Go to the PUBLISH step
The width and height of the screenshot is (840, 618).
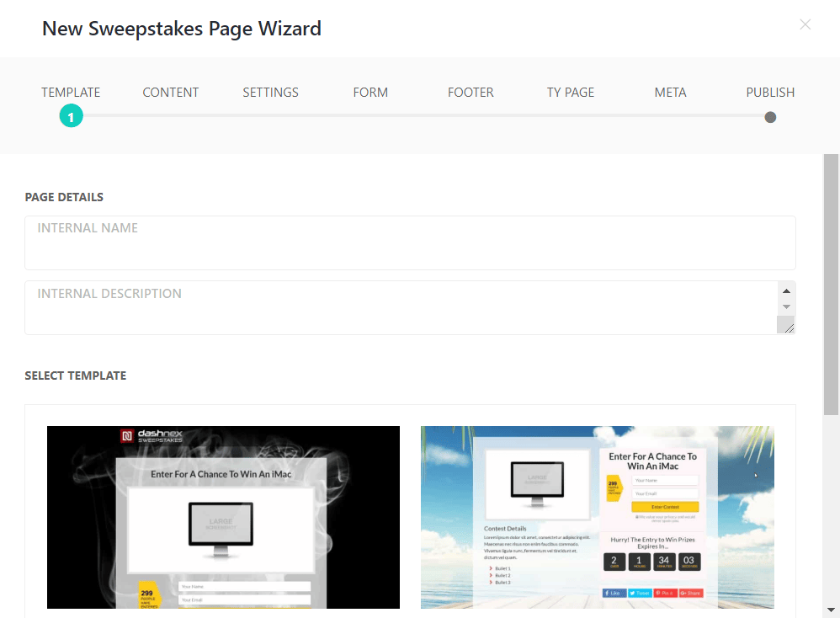(x=770, y=93)
